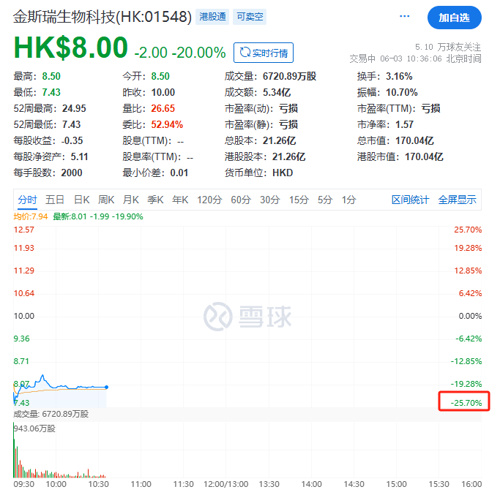
Task: Open the 年K chart tab
Action: (x=180, y=200)
